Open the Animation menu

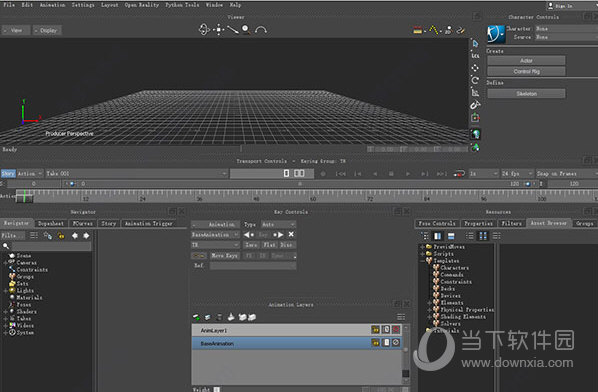pos(52,5)
